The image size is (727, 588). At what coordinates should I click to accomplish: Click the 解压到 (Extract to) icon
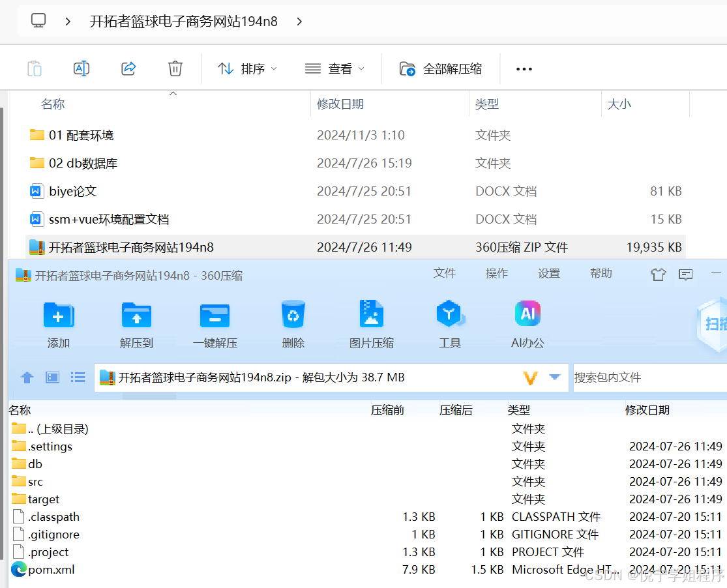(x=136, y=316)
